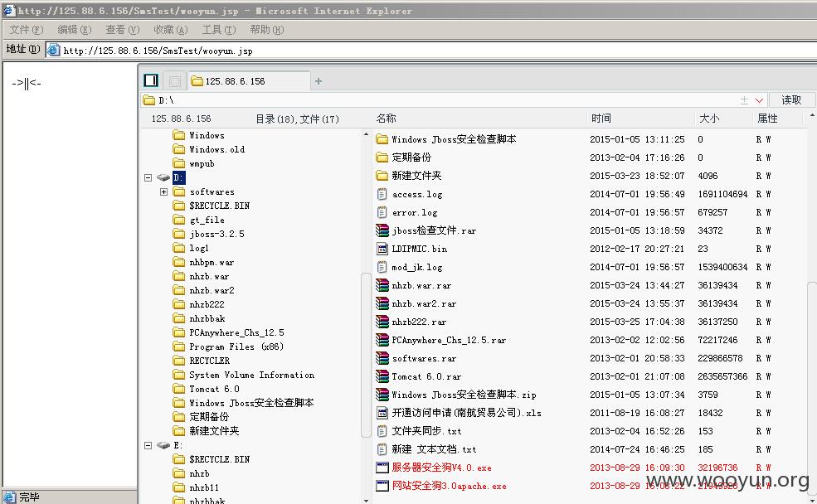817x504 pixels.
Task: Open the 帮助(H) menu
Action: 267,30
